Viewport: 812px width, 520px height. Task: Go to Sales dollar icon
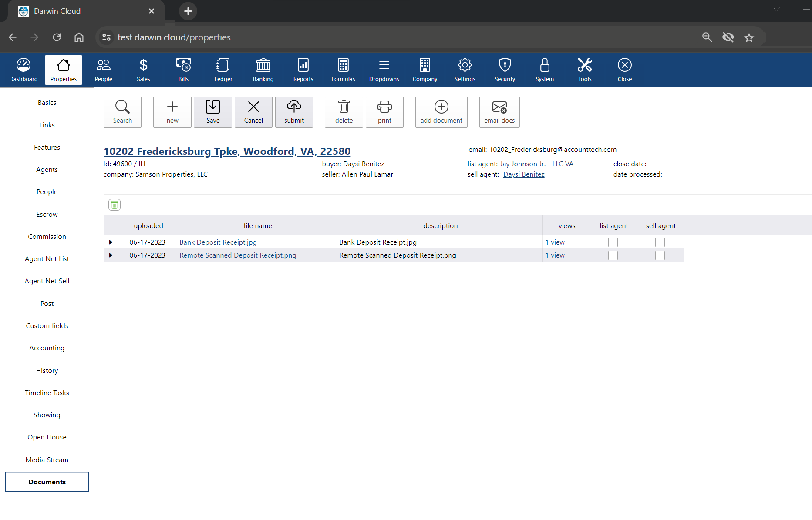[x=143, y=70]
